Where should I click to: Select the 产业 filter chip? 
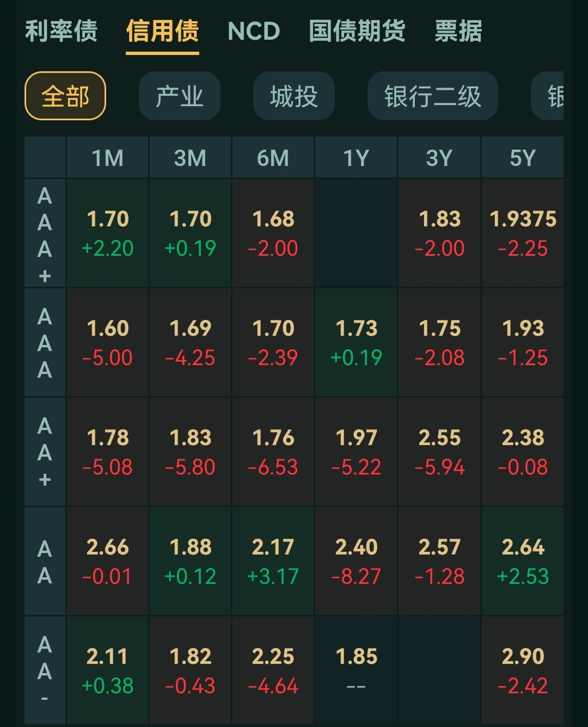click(180, 96)
